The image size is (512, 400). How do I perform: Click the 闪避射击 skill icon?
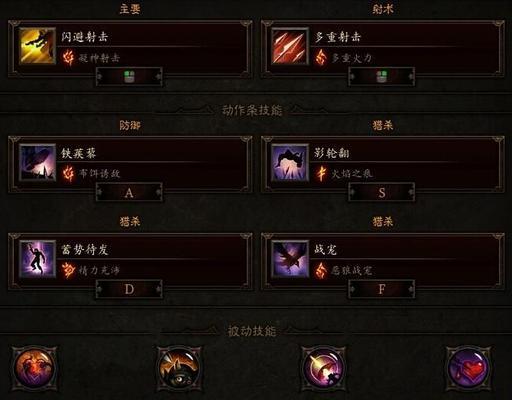(37, 46)
